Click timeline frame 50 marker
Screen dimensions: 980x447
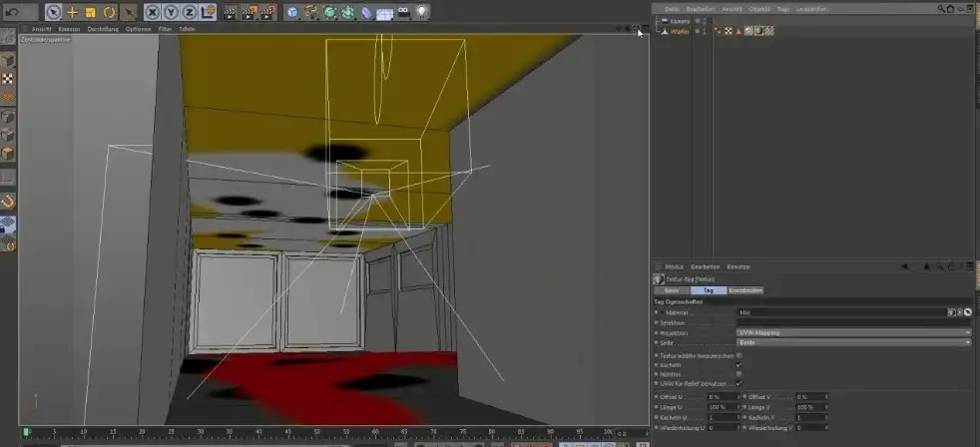click(x=316, y=432)
